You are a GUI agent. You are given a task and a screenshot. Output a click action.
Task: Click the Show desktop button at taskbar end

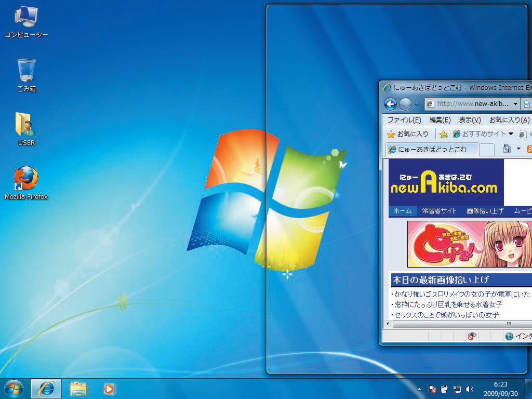(529, 389)
